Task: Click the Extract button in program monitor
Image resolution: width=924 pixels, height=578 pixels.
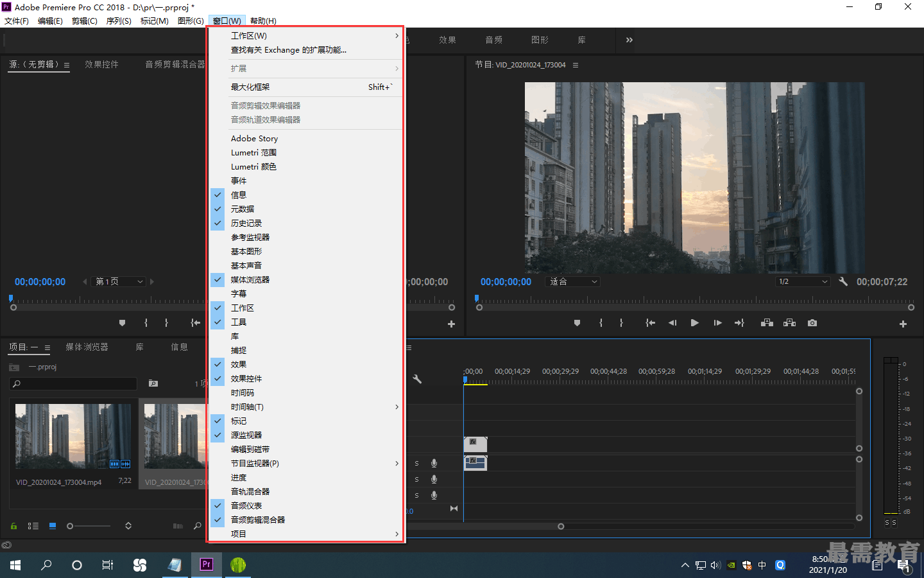Action: [x=789, y=323]
